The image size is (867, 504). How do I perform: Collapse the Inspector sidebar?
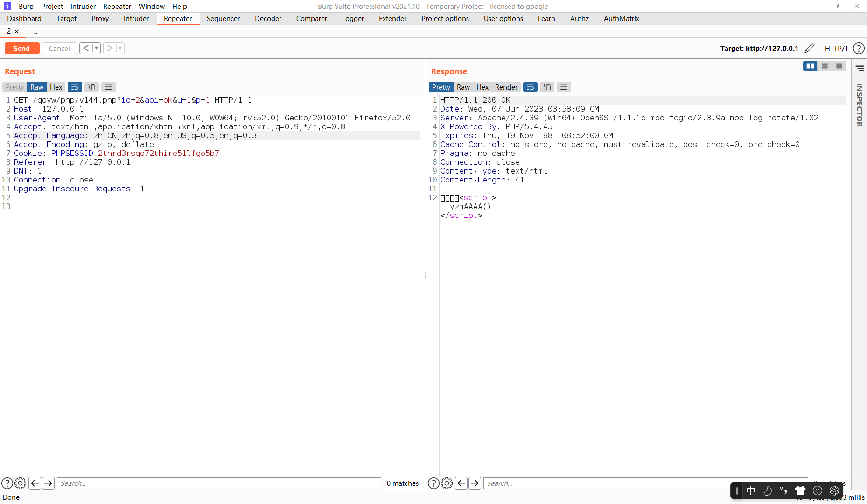pyautogui.click(x=861, y=69)
